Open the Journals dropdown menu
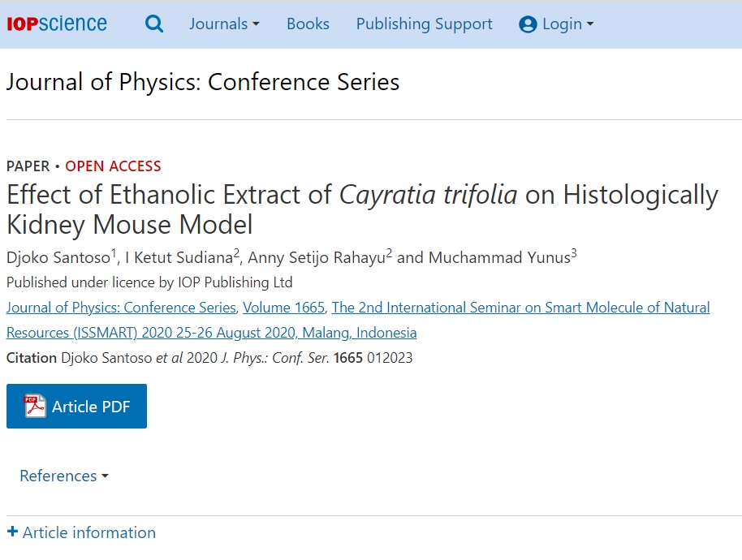Screen dimensions: 742x560 click(x=224, y=24)
